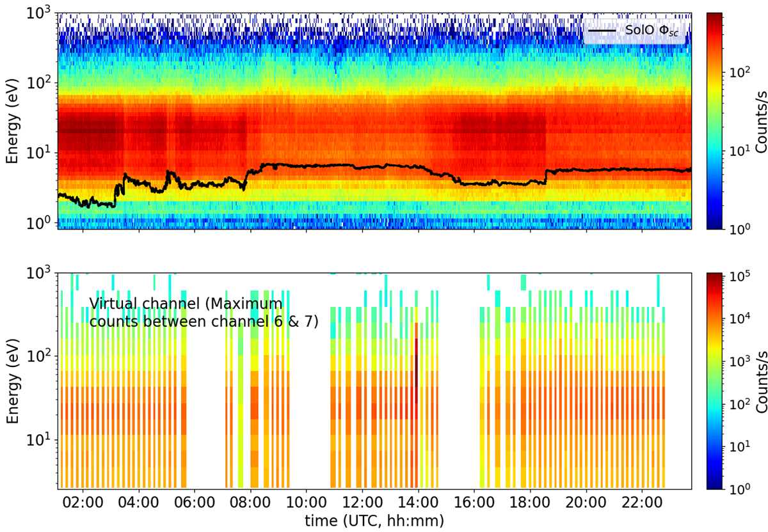Click the upper panel's Energy (eV) axis label
The image size is (768, 532).
pyautogui.click(x=12, y=120)
